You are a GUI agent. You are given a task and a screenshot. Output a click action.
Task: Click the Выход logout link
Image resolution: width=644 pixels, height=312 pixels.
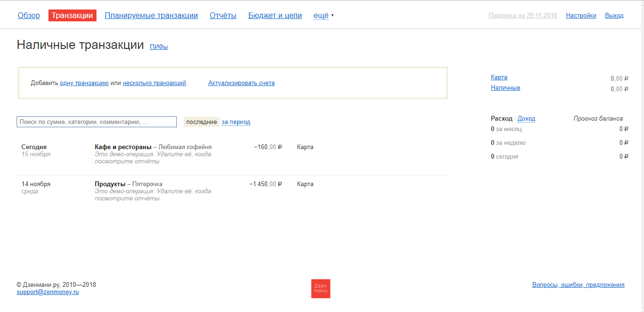pyautogui.click(x=614, y=16)
